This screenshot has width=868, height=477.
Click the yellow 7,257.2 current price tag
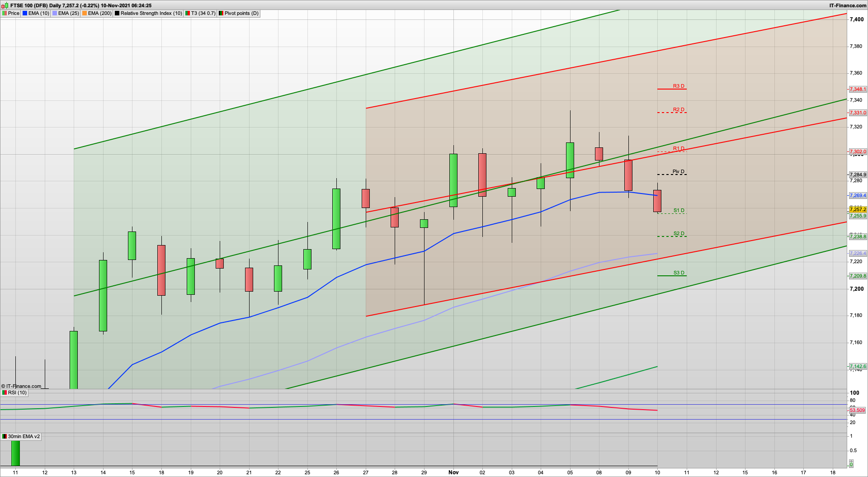click(858, 209)
